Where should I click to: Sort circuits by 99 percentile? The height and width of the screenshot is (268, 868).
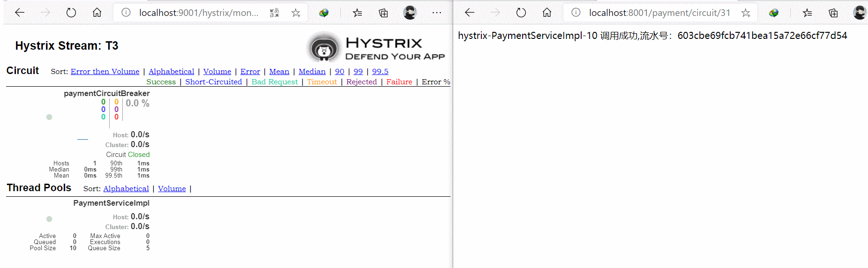358,71
